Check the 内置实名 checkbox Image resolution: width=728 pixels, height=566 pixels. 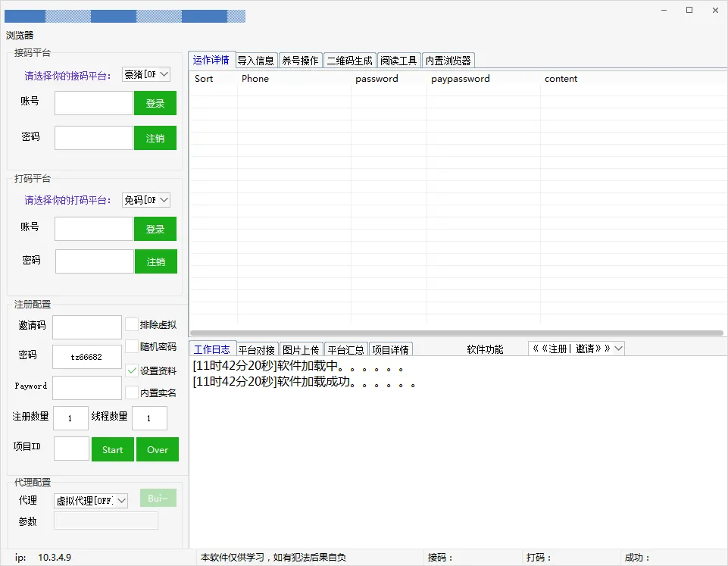coord(132,392)
